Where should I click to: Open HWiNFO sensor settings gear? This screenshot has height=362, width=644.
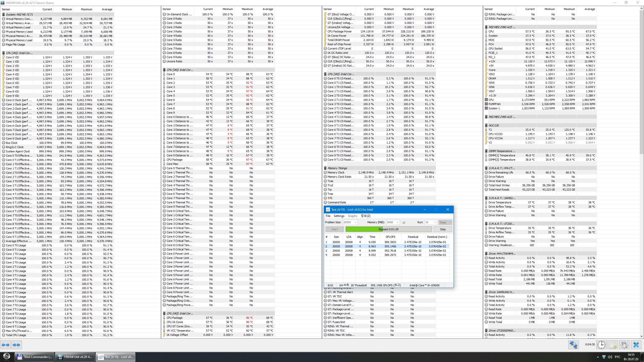624,345
